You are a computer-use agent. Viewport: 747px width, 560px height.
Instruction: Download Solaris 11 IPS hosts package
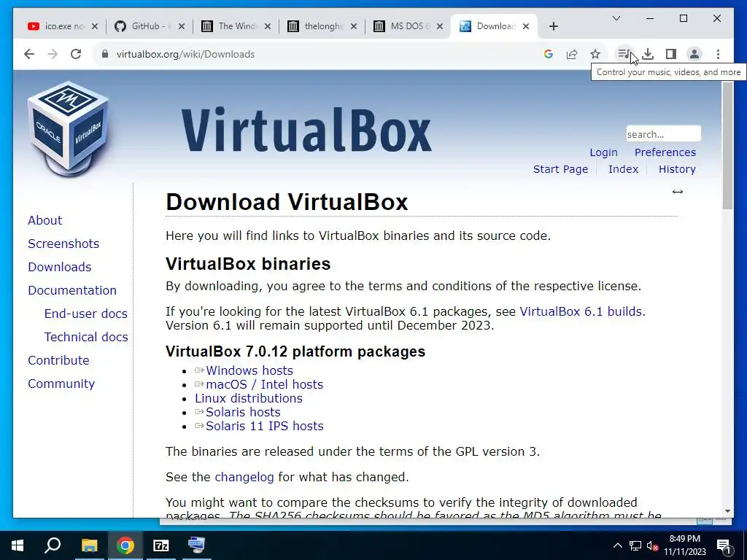coord(264,426)
